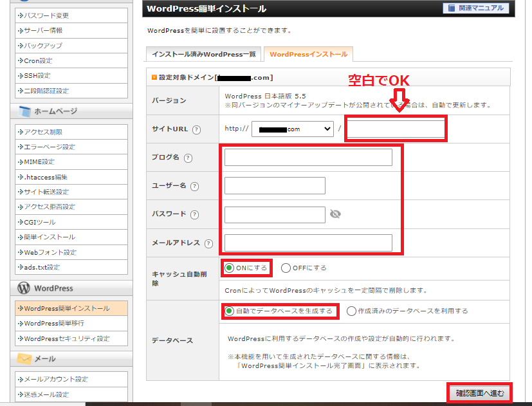
Task: Open アクセス拒否設定 in sidebar
Action: point(71,207)
